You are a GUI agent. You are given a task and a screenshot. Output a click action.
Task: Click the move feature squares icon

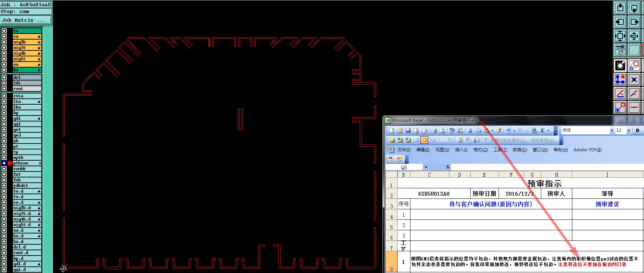pos(621,107)
